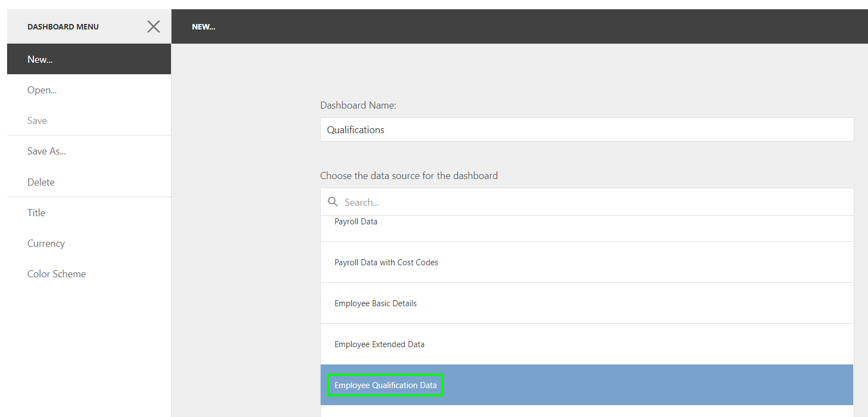Open the Title menu option
This screenshot has width=868, height=417.
tap(89, 212)
